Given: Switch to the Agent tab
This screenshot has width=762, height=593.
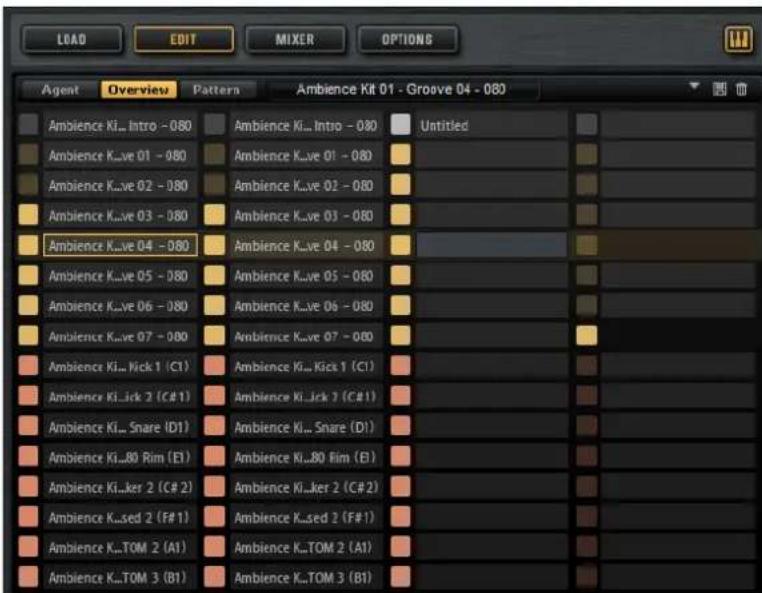Looking at the screenshot, I should coord(59,90).
